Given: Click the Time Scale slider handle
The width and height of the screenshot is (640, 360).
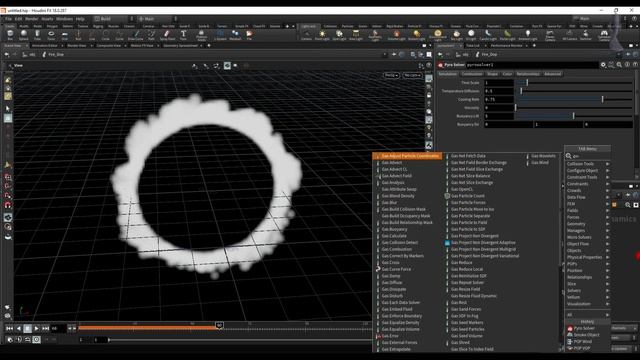Looking at the screenshot, I should coord(527,82).
